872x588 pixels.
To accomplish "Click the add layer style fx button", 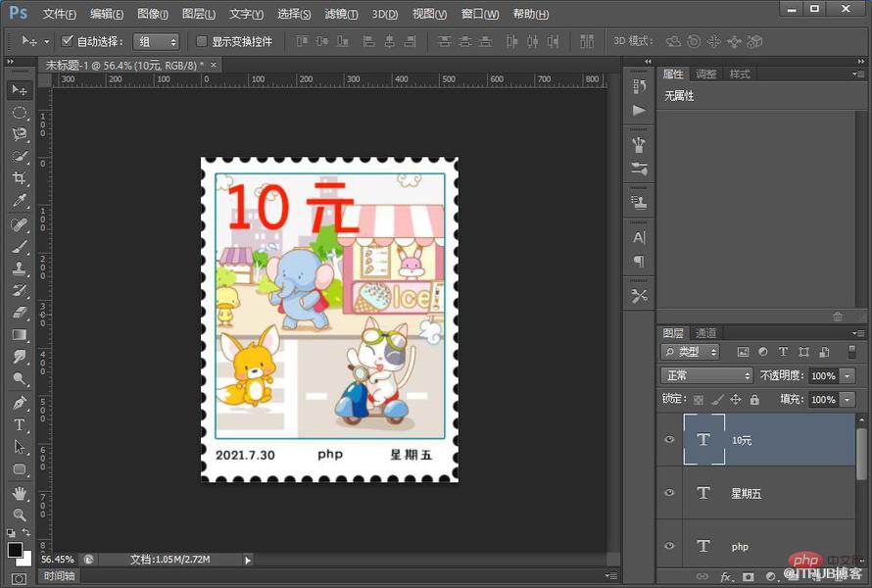I will [x=726, y=576].
